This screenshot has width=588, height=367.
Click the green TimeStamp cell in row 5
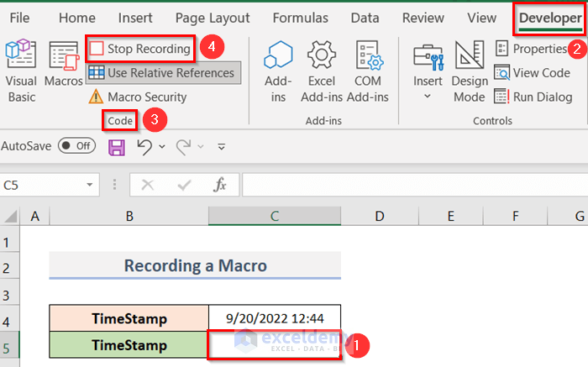pyautogui.click(x=129, y=345)
